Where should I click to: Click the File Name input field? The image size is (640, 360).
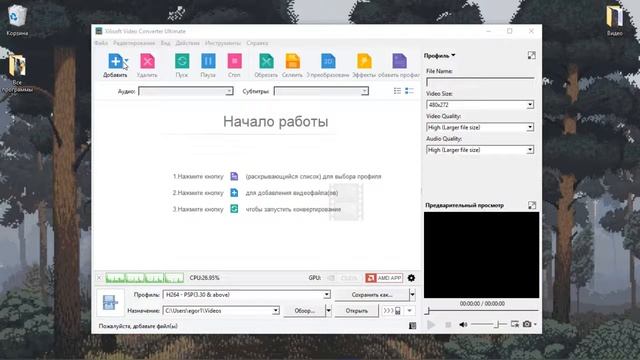tap(480, 82)
